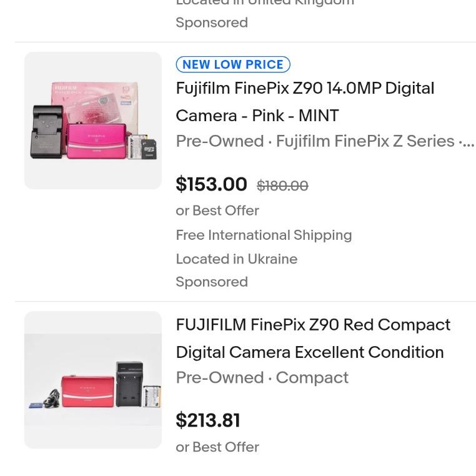Click the black charger in red camera photo
476x476 pixels.
click(129, 383)
